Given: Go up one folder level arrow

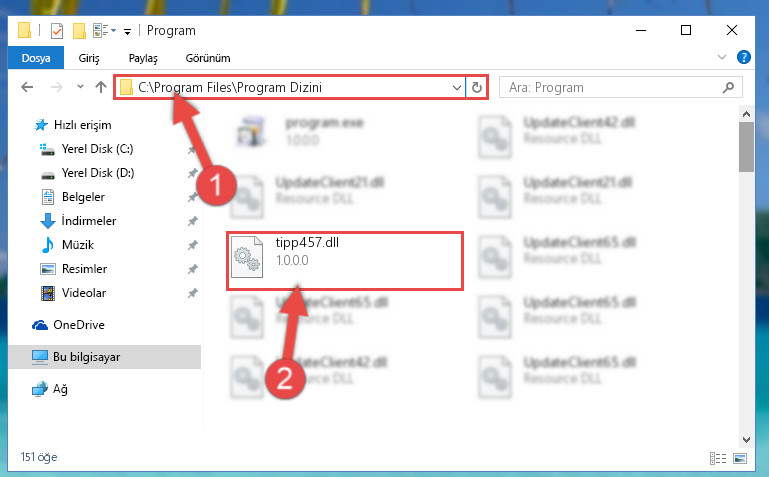Looking at the screenshot, I should tap(101, 87).
